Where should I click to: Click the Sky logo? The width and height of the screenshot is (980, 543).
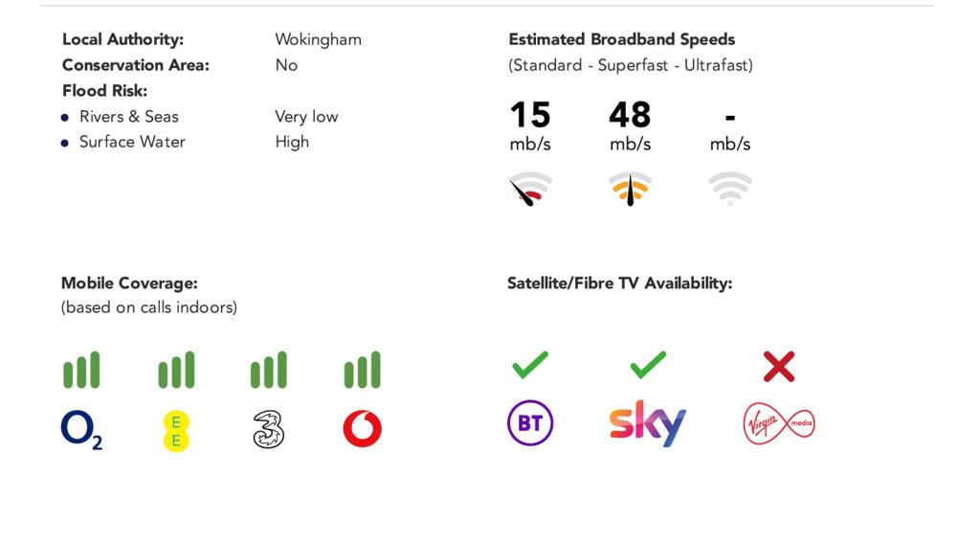pos(648,423)
